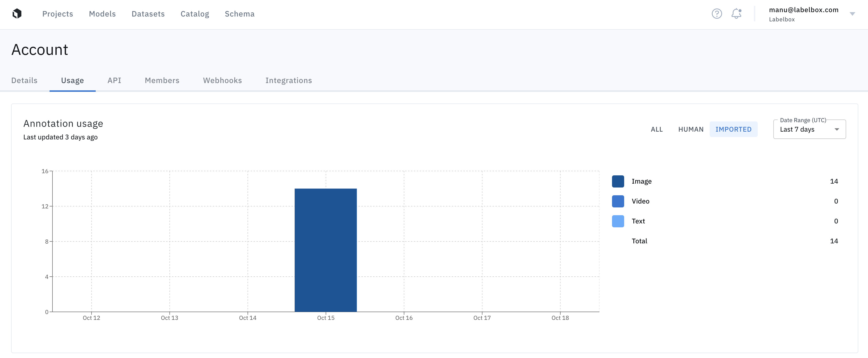
Task: Open the notifications bell icon
Action: click(736, 14)
